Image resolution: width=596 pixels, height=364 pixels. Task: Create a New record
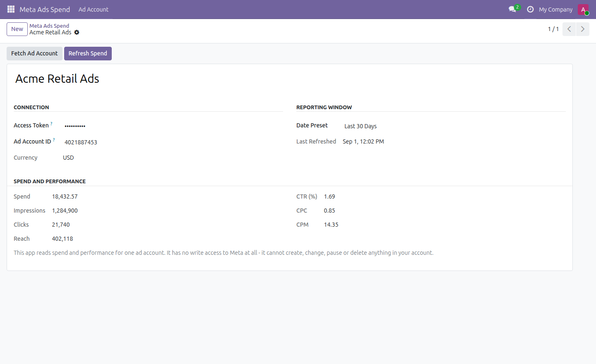click(x=17, y=29)
